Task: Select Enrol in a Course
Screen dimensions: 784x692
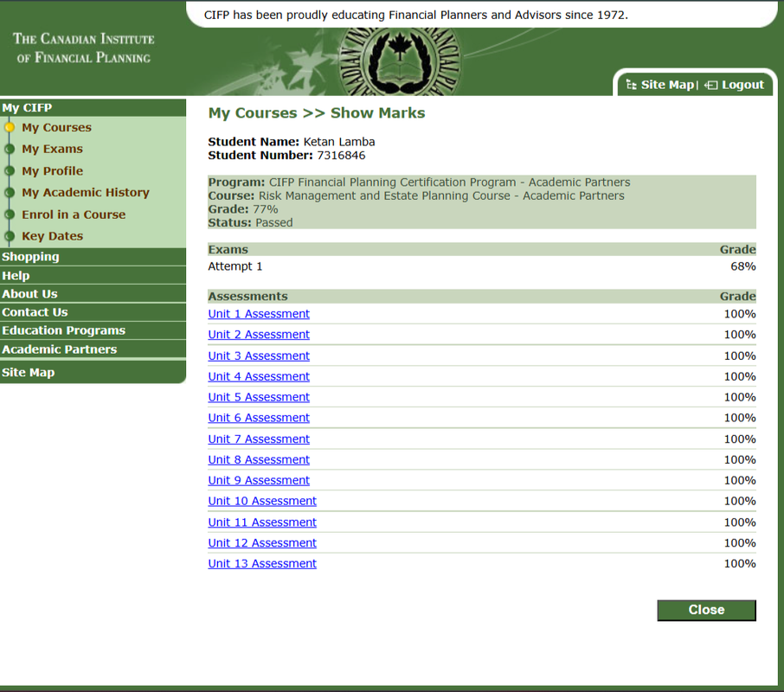Action: [74, 215]
